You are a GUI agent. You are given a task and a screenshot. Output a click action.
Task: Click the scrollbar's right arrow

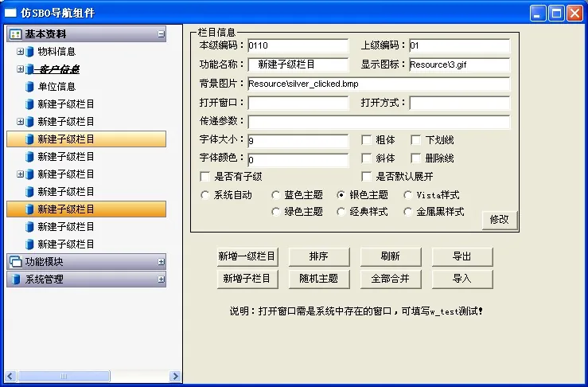(x=175, y=376)
